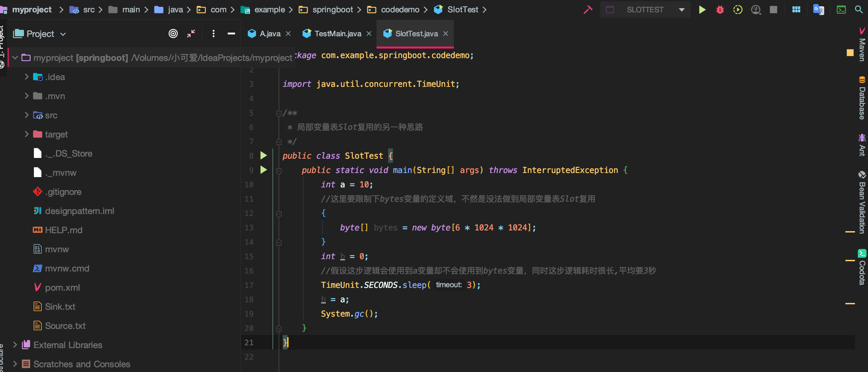Switch to the A.java tab
The image size is (868, 372).
point(270,34)
